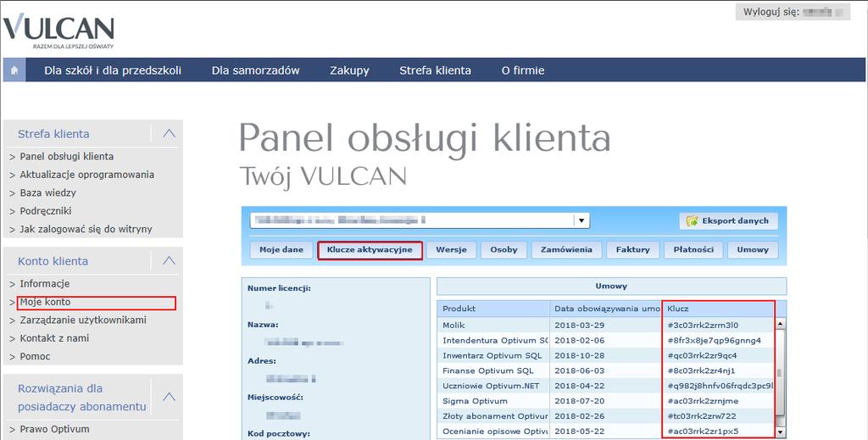Open the Baza wiedzy link
This screenshot has width=868, height=440.
tap(47, 192)
